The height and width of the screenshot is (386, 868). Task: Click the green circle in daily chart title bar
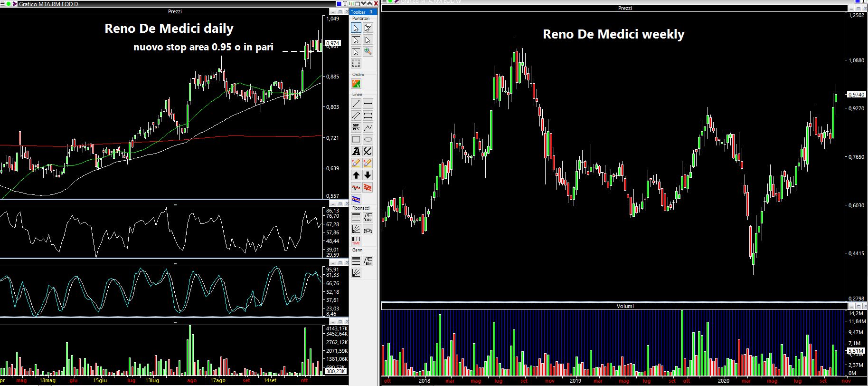[9, 4]
